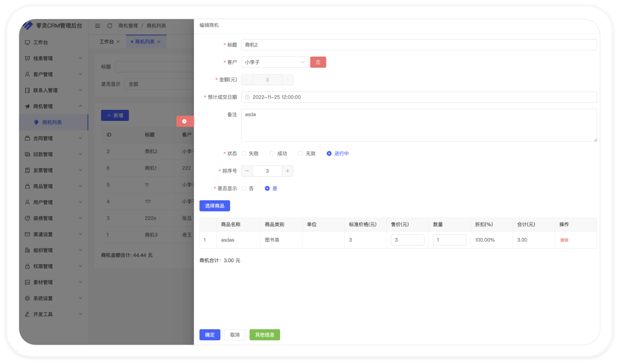
Task: Expand 合同管理 in the sidebar
Action: pyautogui.click(x=54, y=138)
